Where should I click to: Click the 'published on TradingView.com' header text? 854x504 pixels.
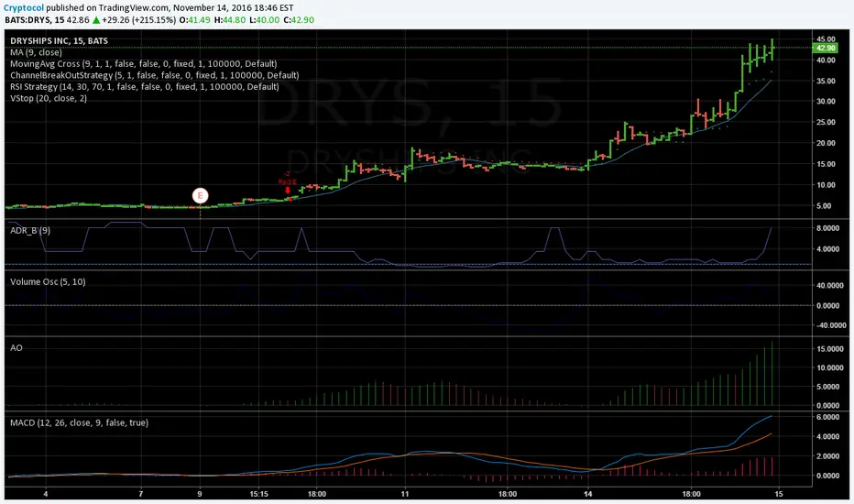(x=107, y=7)
